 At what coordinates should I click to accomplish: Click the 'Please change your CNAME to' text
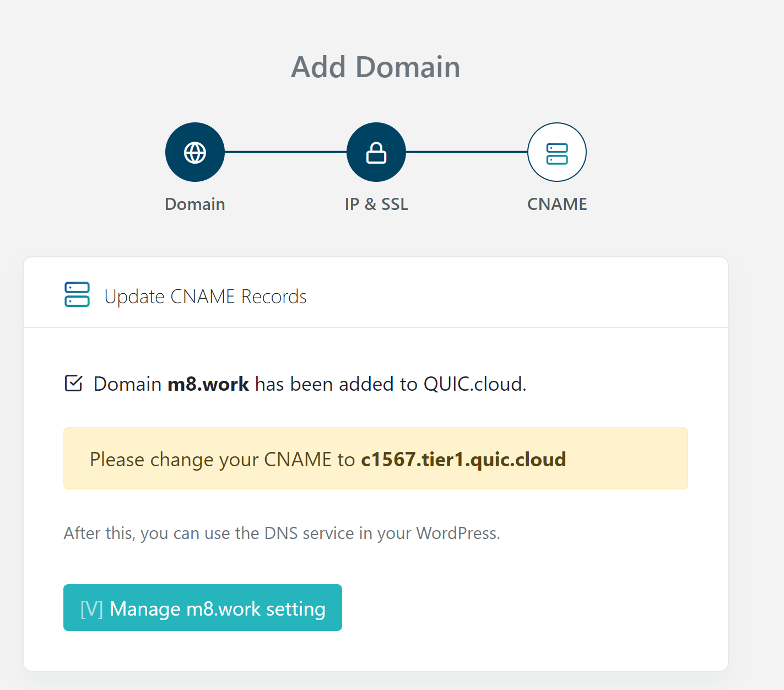pyautogui.click(x=222, y=459)
